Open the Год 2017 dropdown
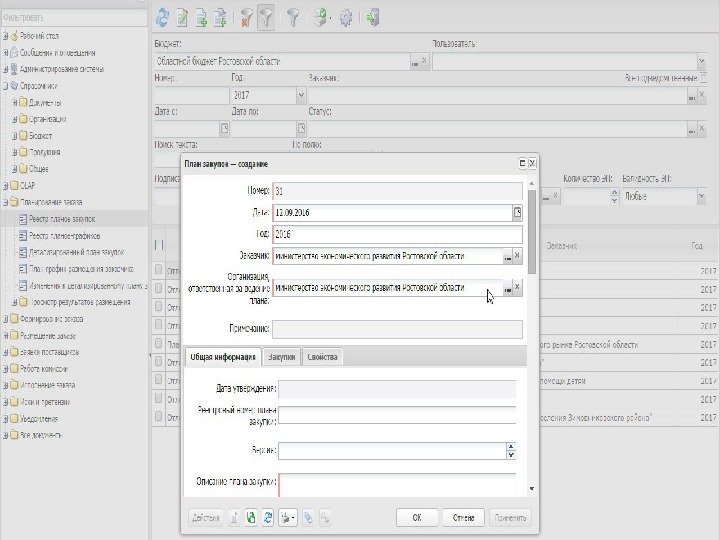720x540 pixels. point(301,96)
